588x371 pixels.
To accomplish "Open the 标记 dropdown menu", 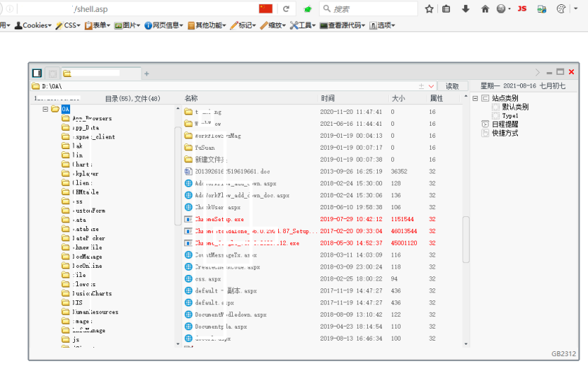I will (243, 25).
